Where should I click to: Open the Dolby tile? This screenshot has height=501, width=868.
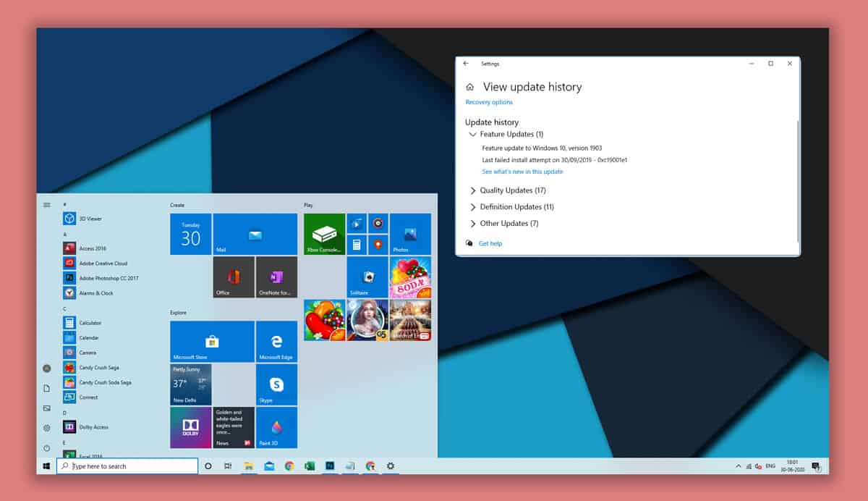191,427
